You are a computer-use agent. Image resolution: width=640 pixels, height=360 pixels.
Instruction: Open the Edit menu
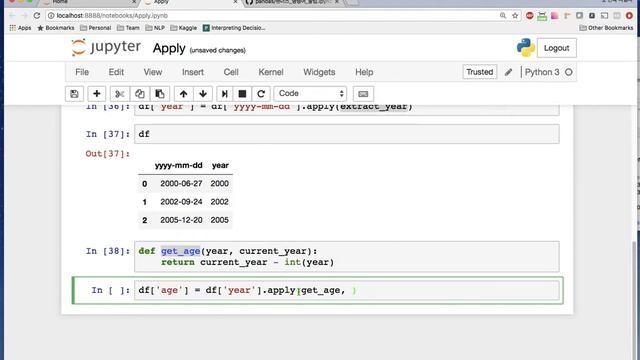(116, 72)
